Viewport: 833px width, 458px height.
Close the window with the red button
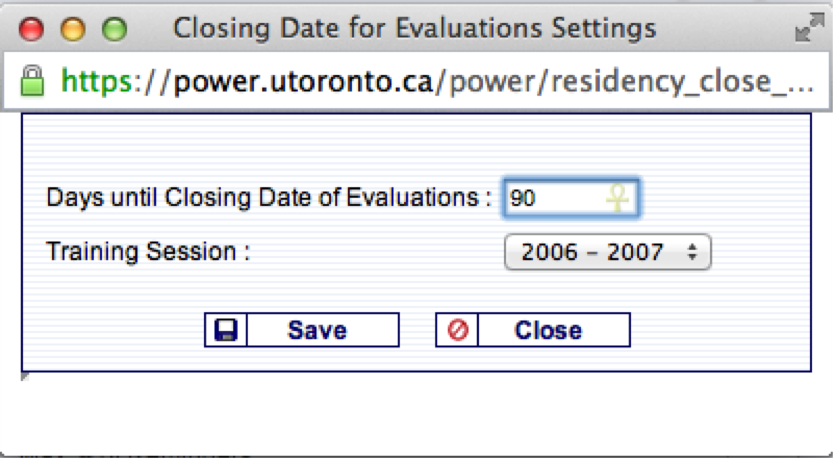tap(33, 30)
